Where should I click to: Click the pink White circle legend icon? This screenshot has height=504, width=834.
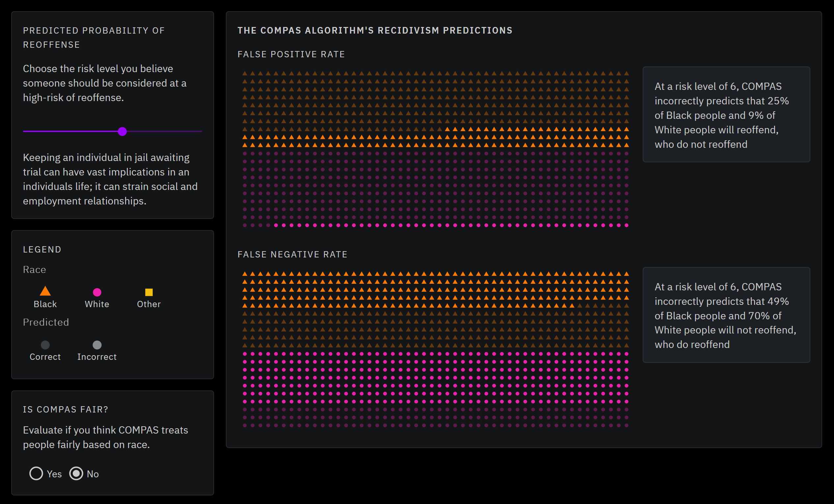click(x=97, y=292)
